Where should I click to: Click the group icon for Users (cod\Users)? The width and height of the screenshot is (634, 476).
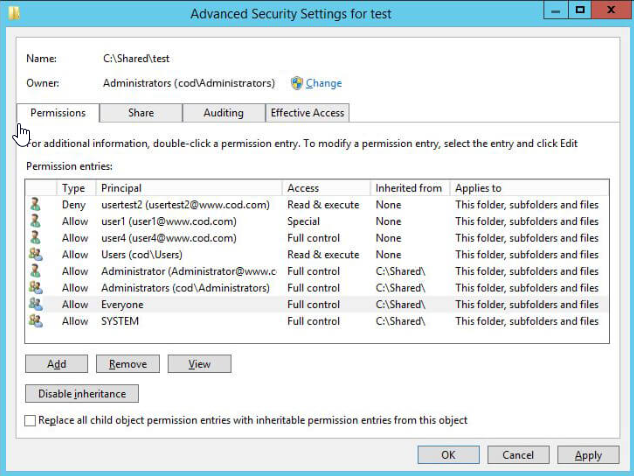(x=36, y=254)
